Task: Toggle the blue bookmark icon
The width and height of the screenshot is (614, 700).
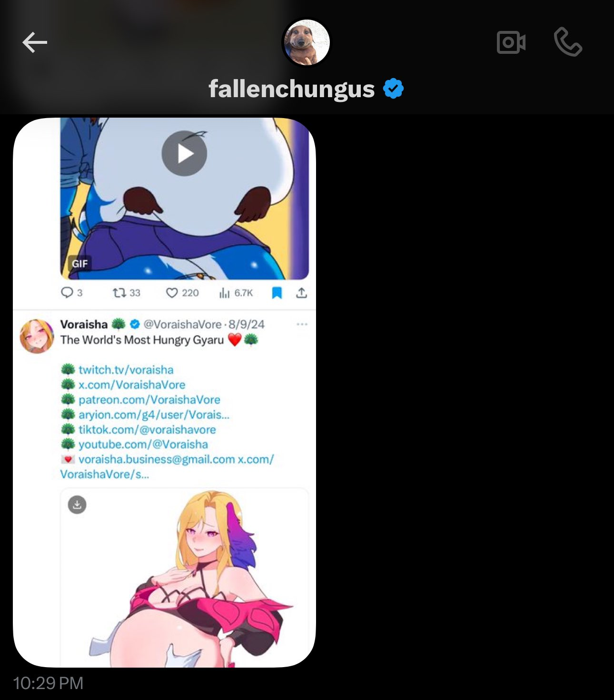Action: (277, 293)
